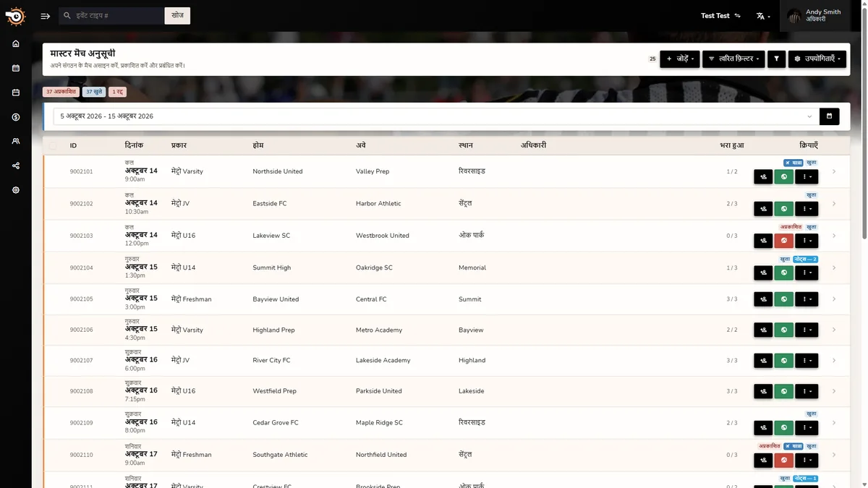Click the assign-official icon for match 9002110
The height and width of the screenshot is (488, 868).
(x=763, y=460)
